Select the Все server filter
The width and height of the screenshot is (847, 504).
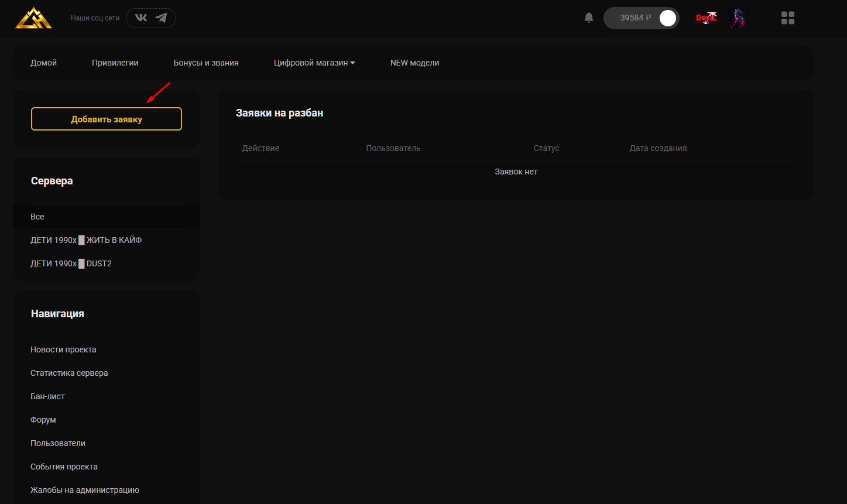coord(107,217)
